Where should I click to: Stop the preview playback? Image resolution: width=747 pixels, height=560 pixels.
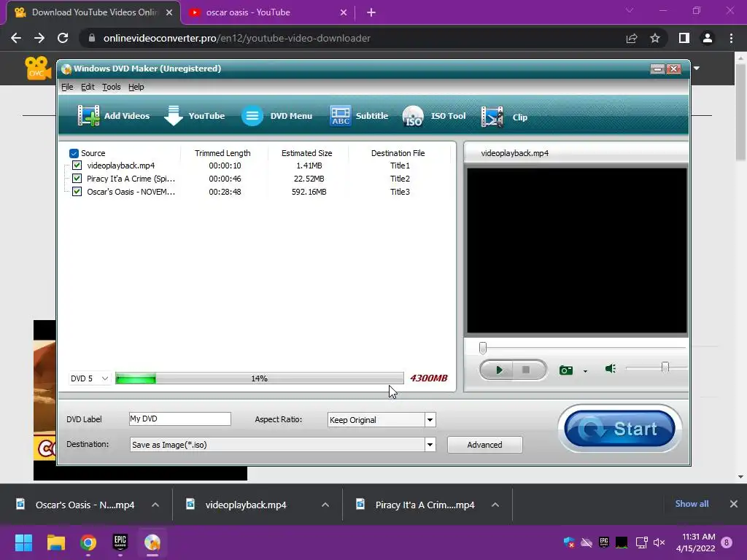tap(527, 370)
